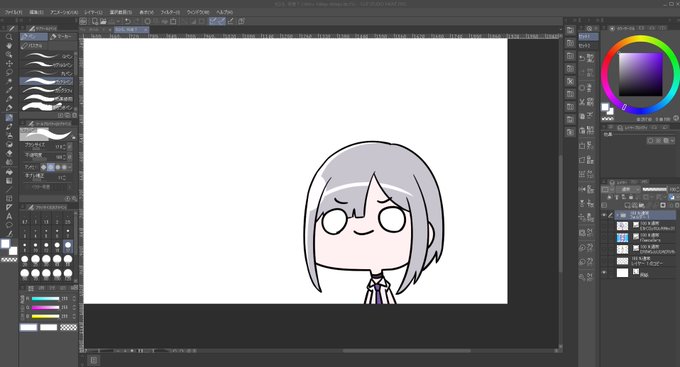The height and width of the screenshot is (367, 680).
Task: Select the highlighted brush tool in tool palette
Action: pos(9,118)
